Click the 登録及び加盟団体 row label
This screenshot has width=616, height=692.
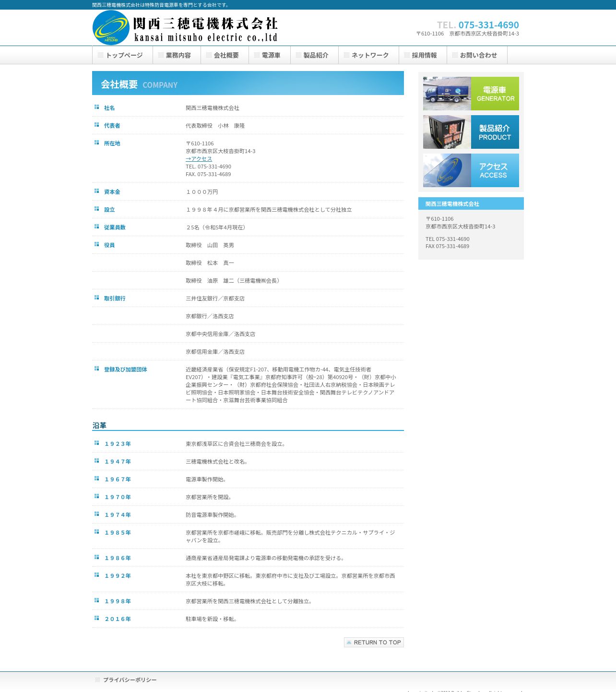(126, 370)
